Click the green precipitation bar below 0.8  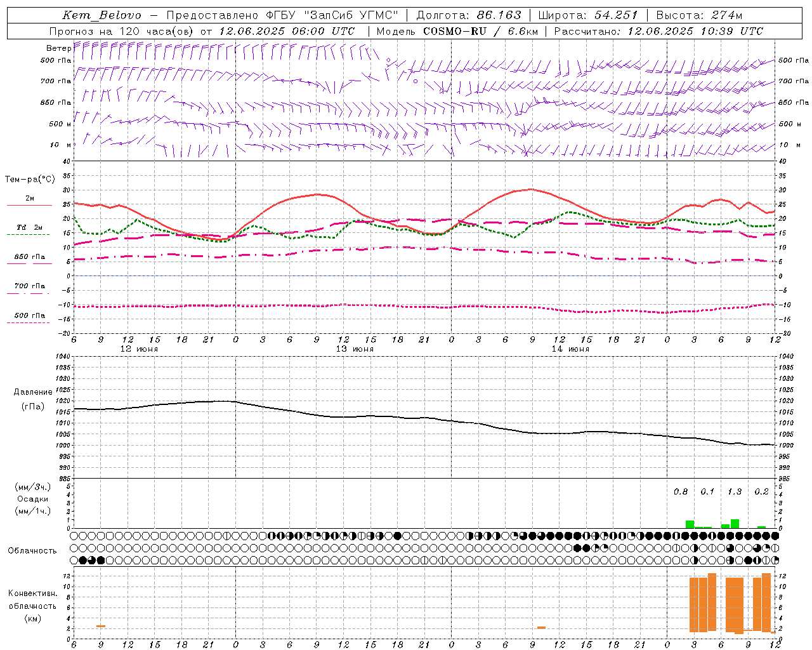(690, 524)
